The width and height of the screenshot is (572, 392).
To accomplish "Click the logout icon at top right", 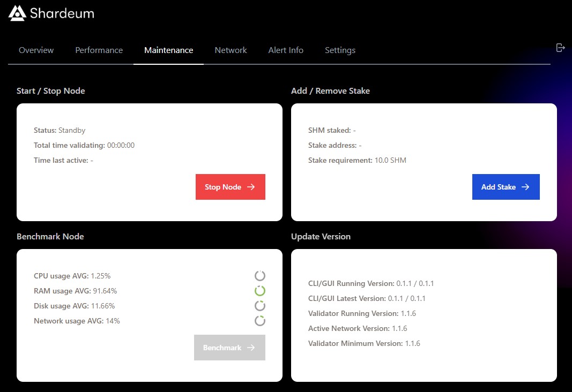I will 560,48.
